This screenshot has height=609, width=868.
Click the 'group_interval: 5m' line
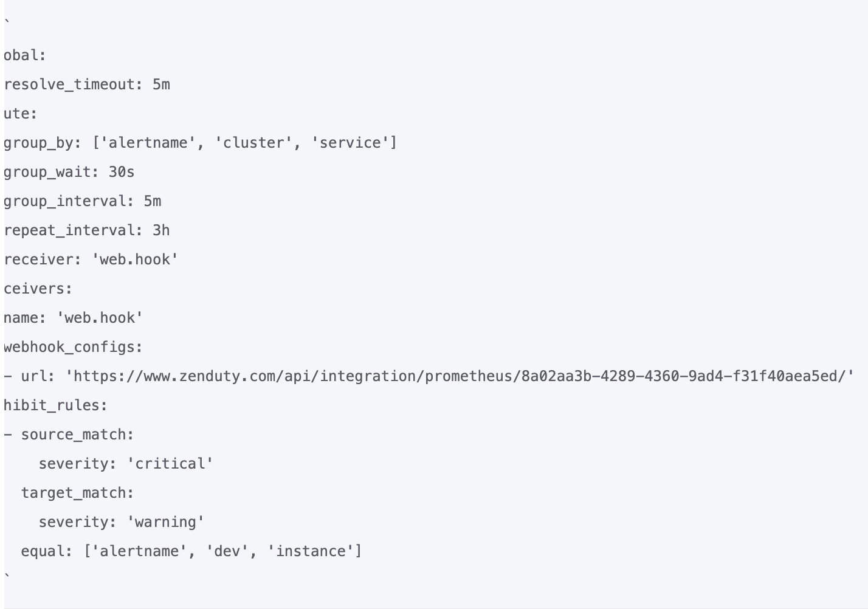click(x=83, y=201)
